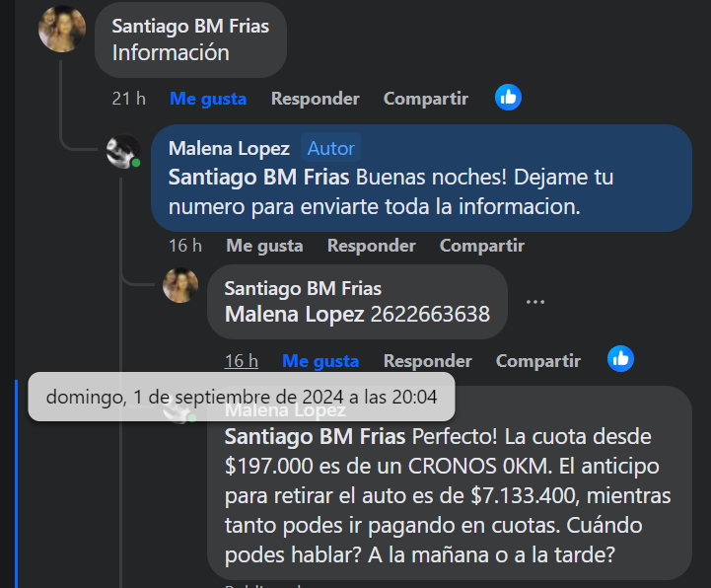Click the Santiago BM Frias mention in the CRONOS message
The height and width of the screenshot is (588, 711).
point(315,436)
